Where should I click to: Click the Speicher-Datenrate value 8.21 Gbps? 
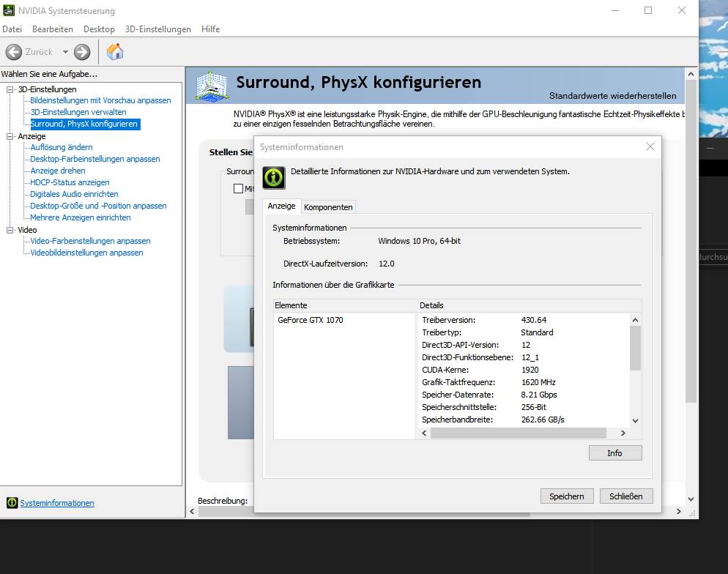pyautogui.click(x=538, y=395)
